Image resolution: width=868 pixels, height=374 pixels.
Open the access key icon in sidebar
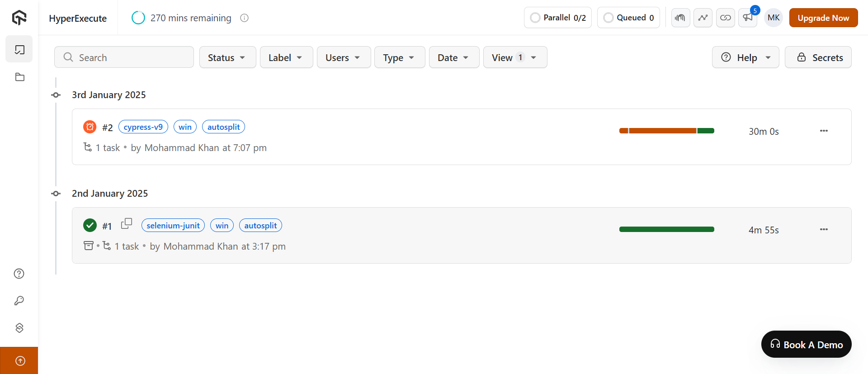(19, 301)
